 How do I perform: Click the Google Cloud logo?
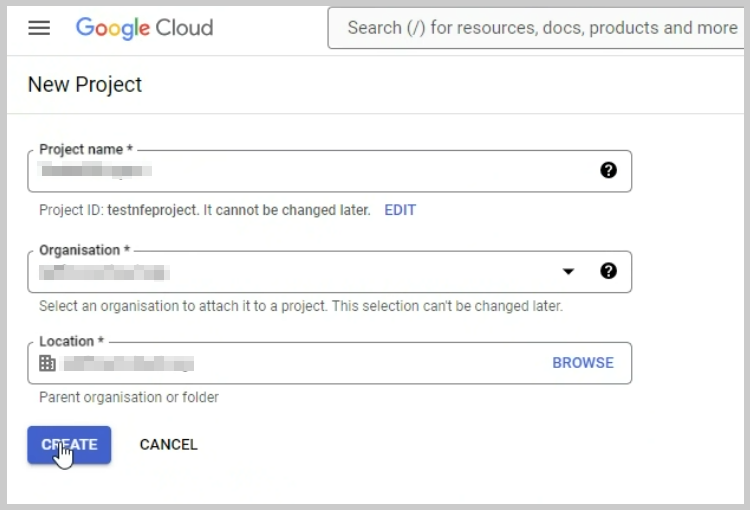(144, 28)
